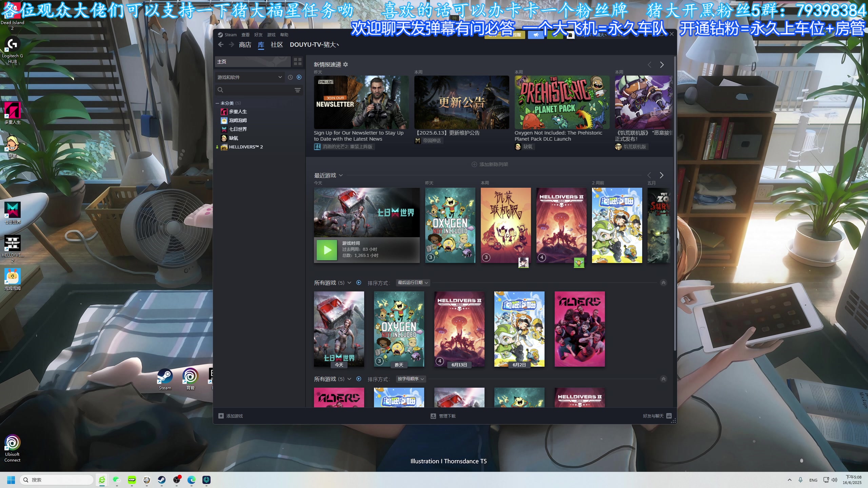Open 七日世界 desktop shortcut
Screen dimensions: 868x488
(12, 213)
